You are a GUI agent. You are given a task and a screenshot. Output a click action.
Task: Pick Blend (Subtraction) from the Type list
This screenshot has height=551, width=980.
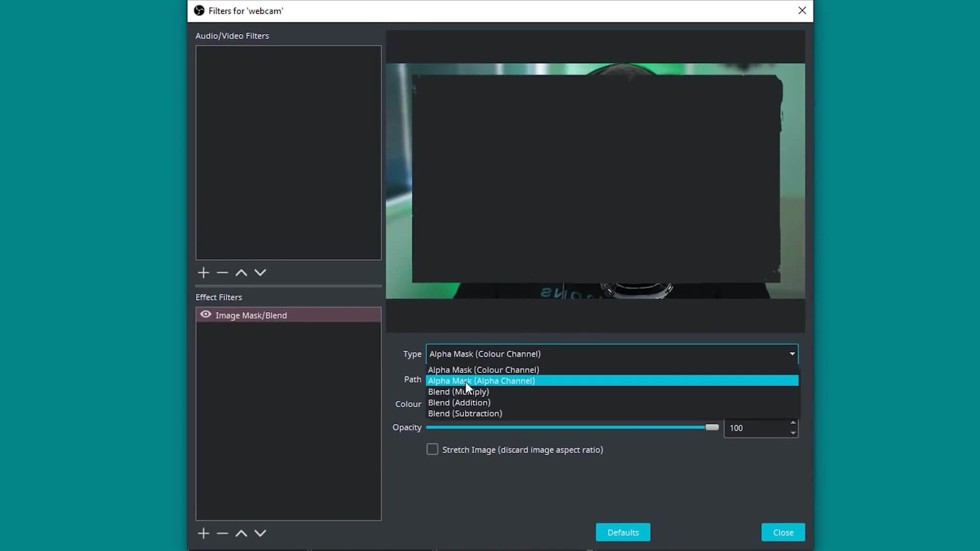coord(464,414)
